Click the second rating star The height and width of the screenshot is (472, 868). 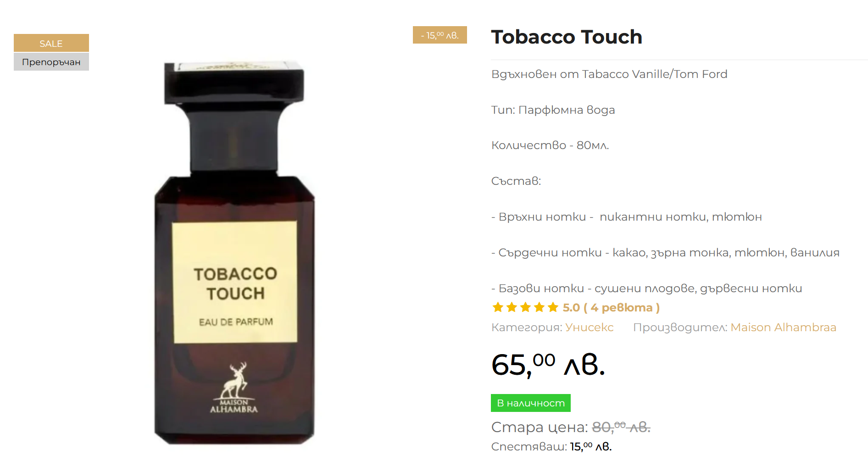pyautogui.click(x=512, y=307)
